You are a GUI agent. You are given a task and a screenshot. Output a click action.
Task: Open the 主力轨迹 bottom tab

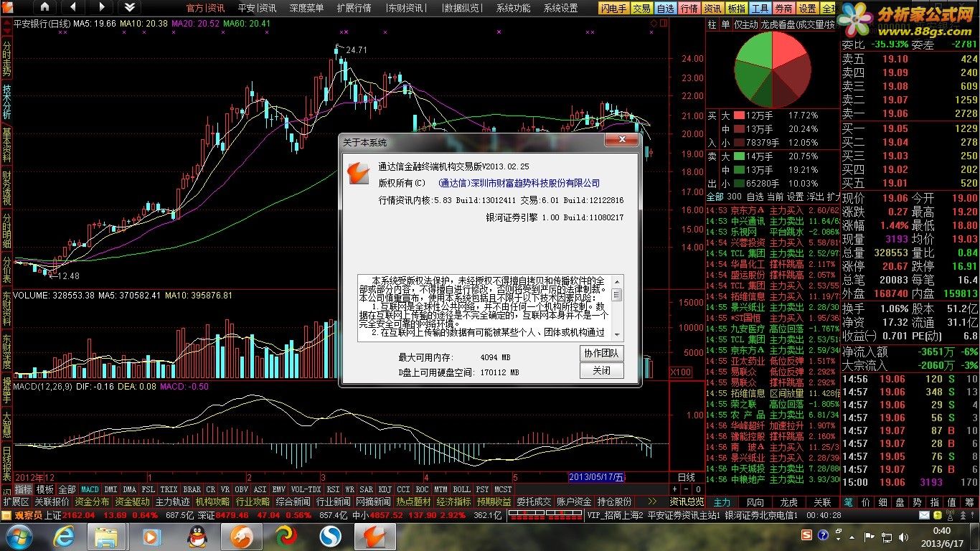tap(172, 501)
